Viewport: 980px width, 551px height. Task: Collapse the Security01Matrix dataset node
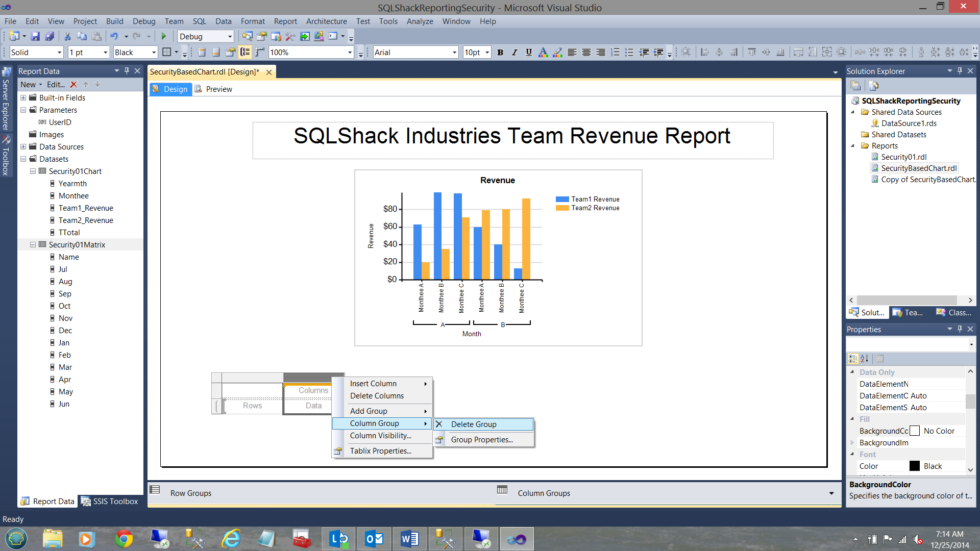[x=33, y=245]
